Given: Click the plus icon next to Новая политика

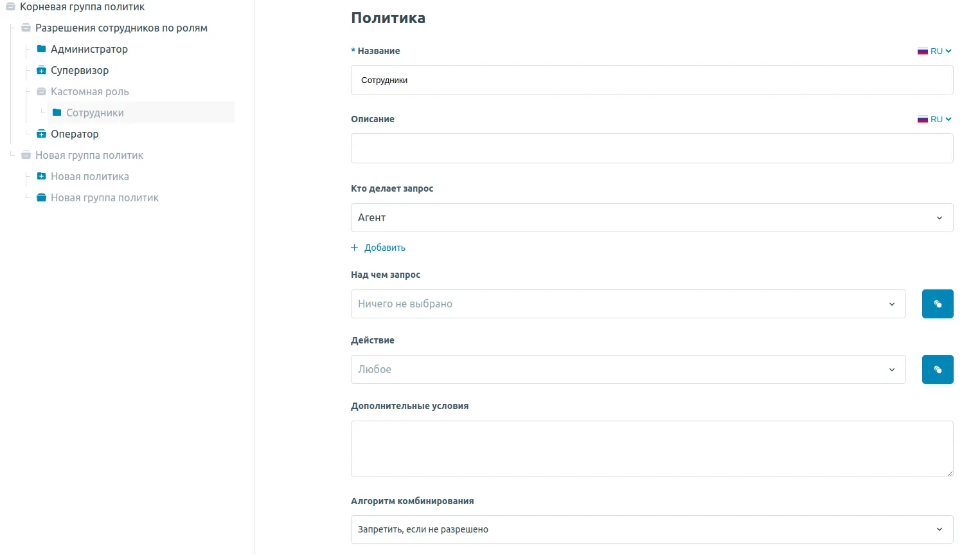Looking at the screenshot, I should point(41,176).
